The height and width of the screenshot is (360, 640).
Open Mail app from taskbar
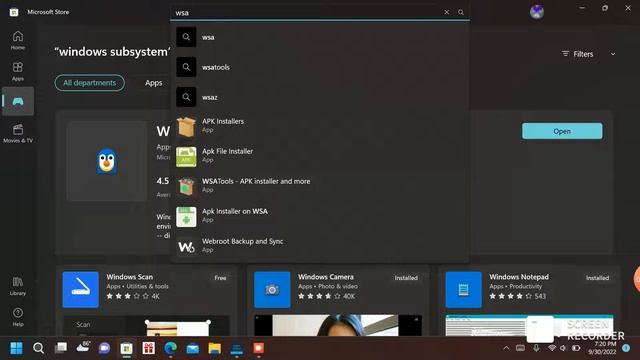coord(193,348)
